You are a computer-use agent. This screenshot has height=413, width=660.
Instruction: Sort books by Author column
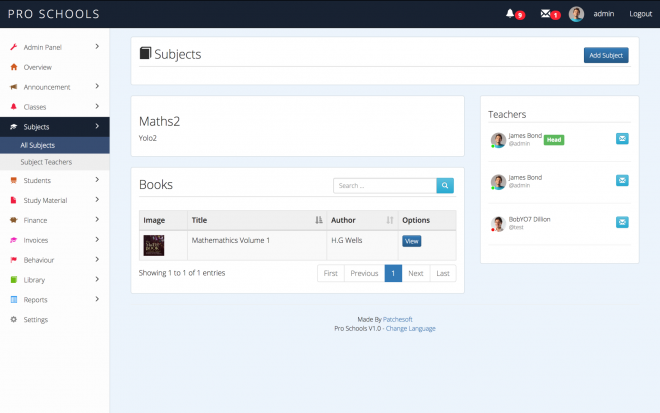(360, 220)
